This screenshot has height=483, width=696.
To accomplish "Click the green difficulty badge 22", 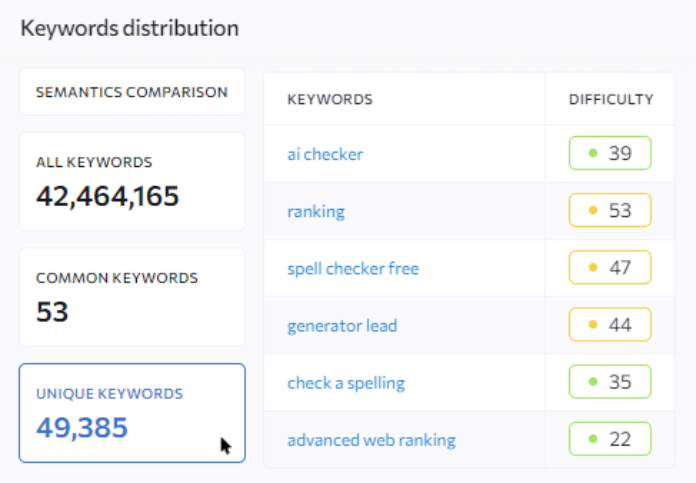I will click(610, 439).
